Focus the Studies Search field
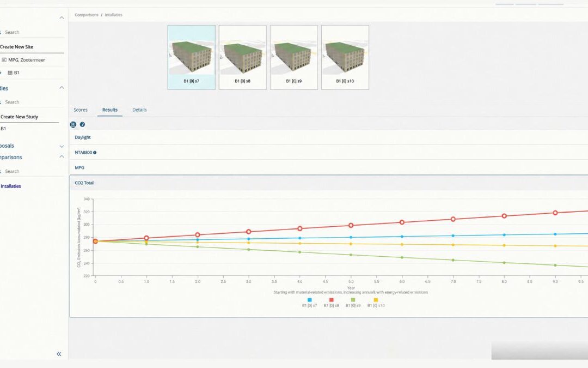588x368 pixels. pyautogui.click(x=32, y=102)
